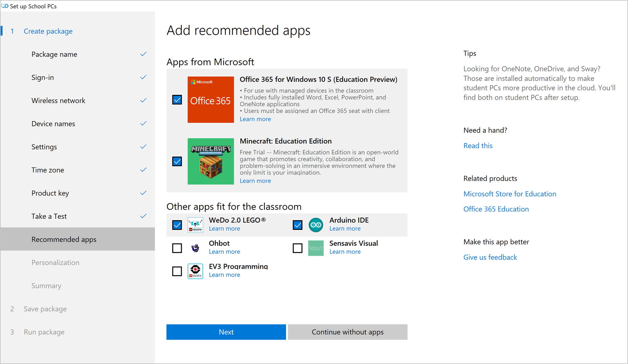Click the Ohbot app icon
The width and height of the screenshot is (628, 364).
[x=195, y=248]
